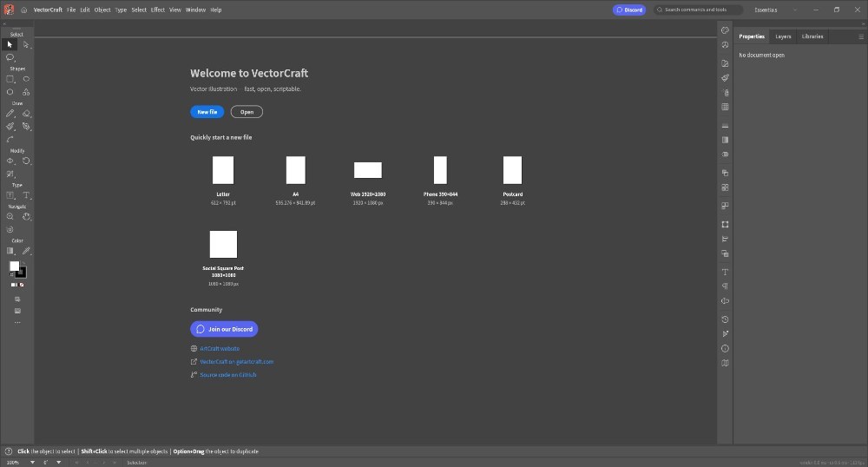Choose the Paintbrush tool

point(10,126)
